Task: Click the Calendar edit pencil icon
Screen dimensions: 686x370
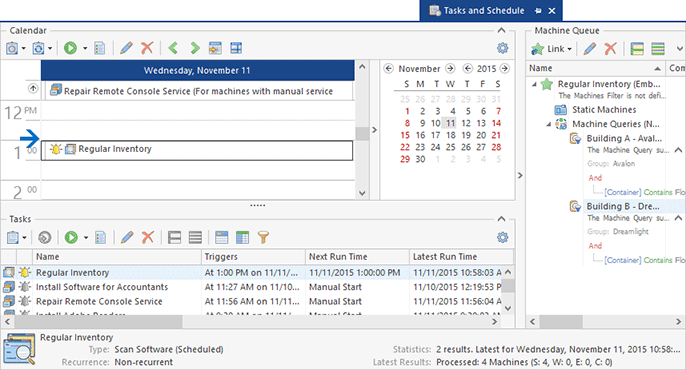Action: point(126,48)
